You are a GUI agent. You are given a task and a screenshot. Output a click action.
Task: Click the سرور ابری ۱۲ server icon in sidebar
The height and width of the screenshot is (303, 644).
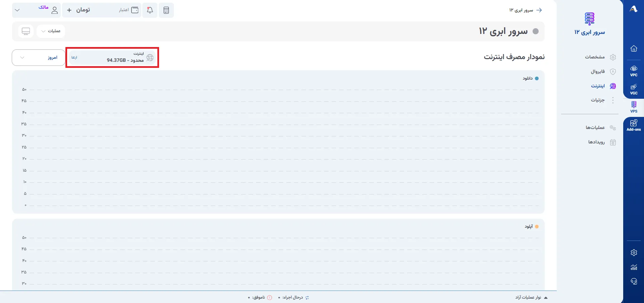(590, 19)
